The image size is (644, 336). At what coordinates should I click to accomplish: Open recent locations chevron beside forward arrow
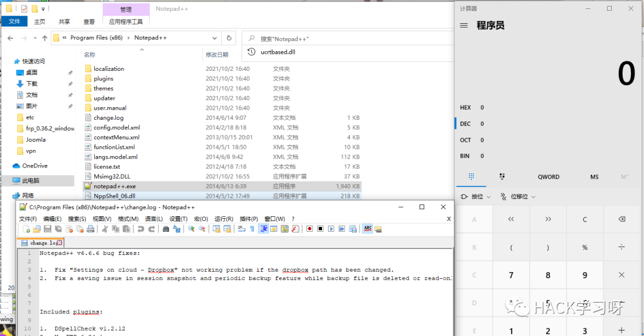pyautogui.click(x=35, y=38)
